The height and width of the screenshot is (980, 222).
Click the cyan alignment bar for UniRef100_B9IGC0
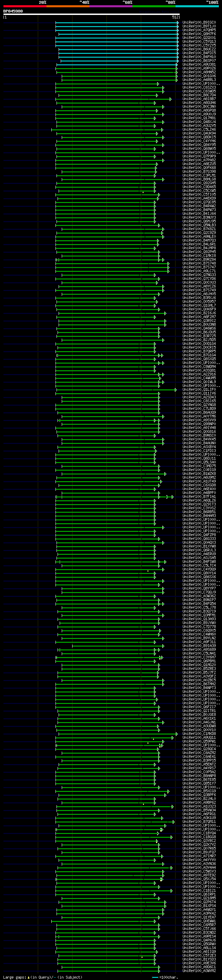point(117,23)
